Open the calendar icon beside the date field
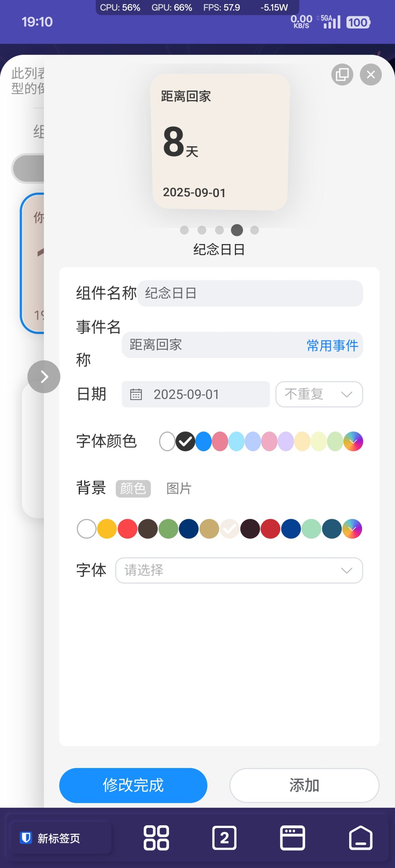The image size is (395, 868). (136, 394)
